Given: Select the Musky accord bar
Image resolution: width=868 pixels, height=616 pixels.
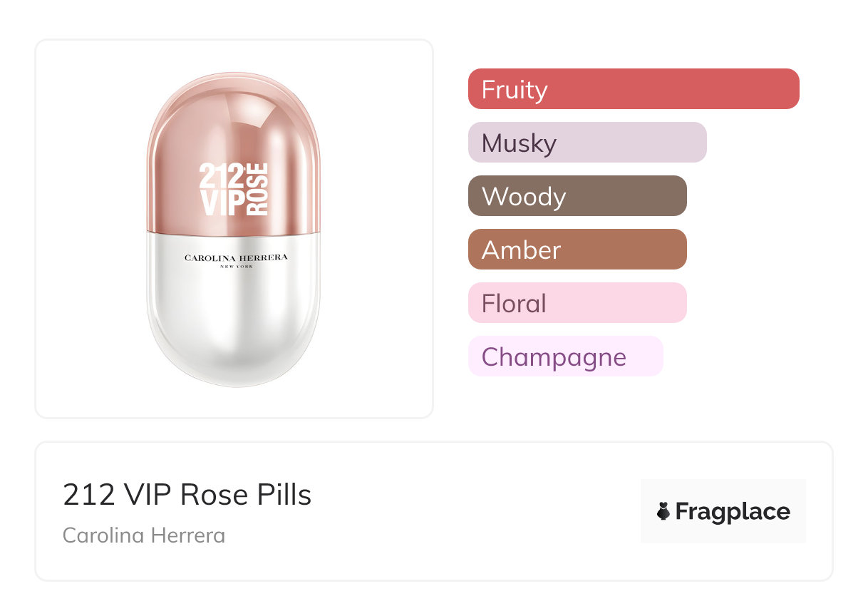Looking at the screenshot, I should click(x=587, y=143).
